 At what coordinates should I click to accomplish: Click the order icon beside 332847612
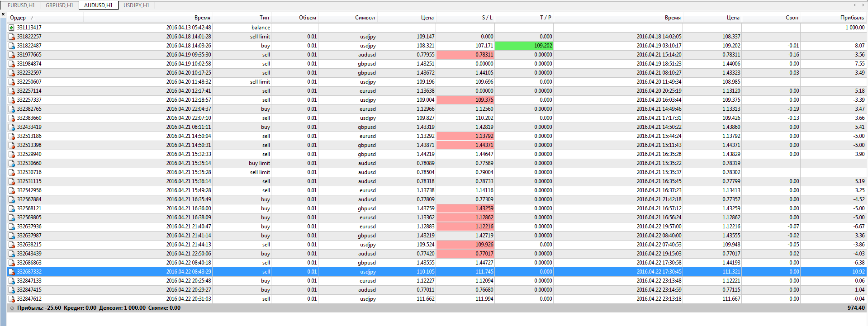[x=12, y=299]
